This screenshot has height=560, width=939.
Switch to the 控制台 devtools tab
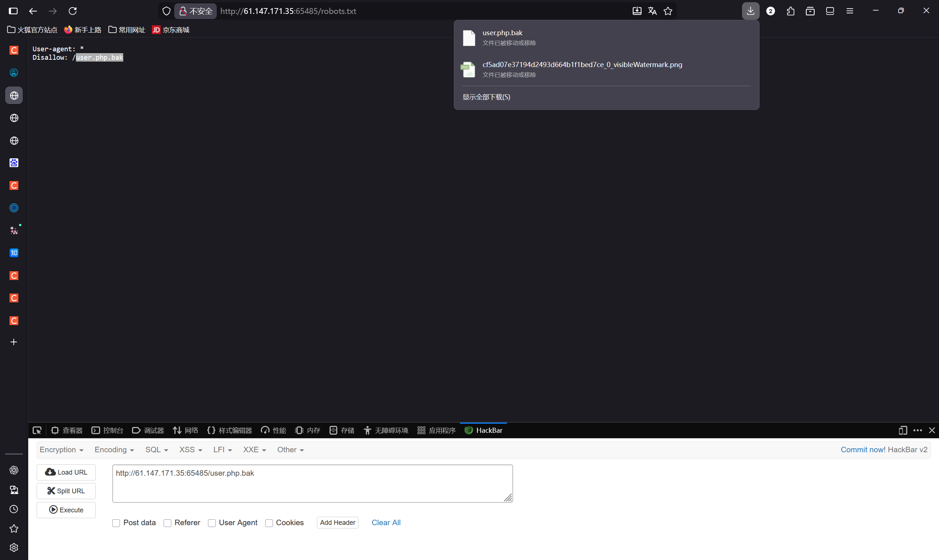point(107,430)
